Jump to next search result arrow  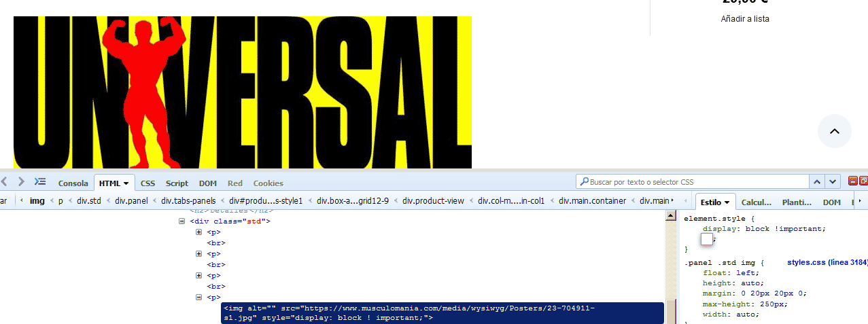tap(833, 181)
